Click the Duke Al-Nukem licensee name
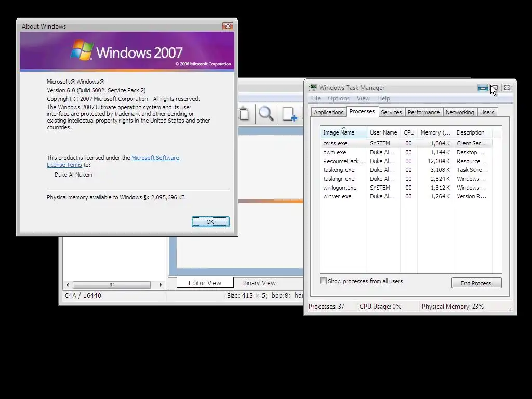Image resolution: width=532 pixels, height=399 pixels. tap(73, 175)
